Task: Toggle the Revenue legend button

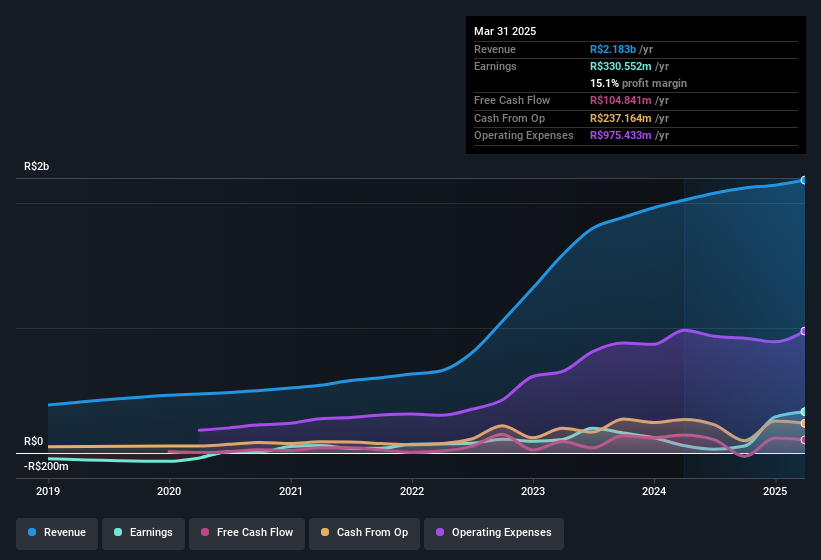Action: [x=57, y=533]
